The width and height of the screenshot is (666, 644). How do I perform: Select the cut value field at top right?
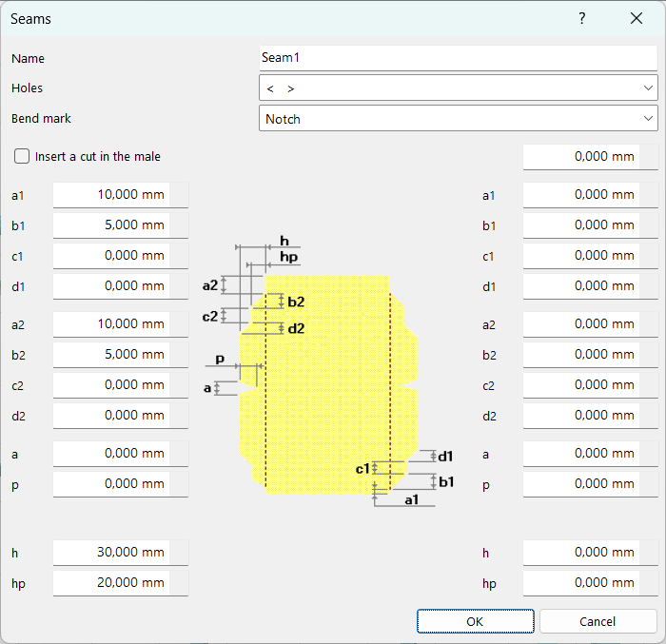tap(581, 157)
